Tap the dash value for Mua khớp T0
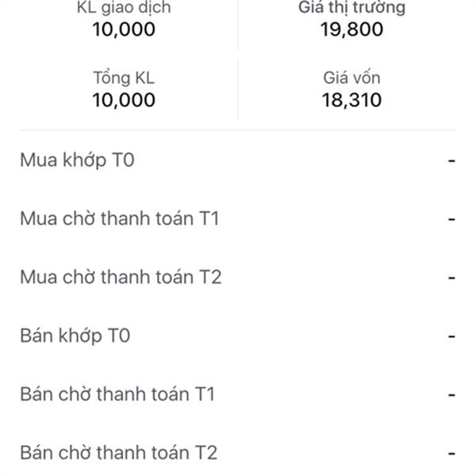This screenshot has width=476, height=476. tap(451, 160)
